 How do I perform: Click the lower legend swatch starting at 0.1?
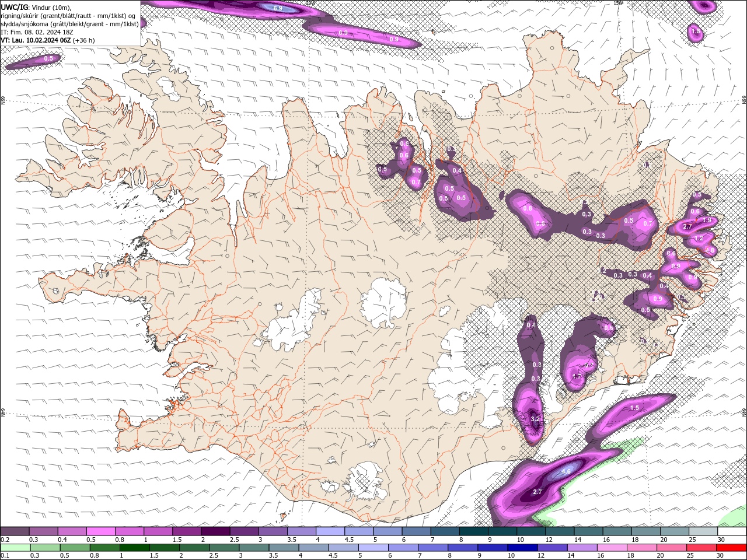click(15, 547)
